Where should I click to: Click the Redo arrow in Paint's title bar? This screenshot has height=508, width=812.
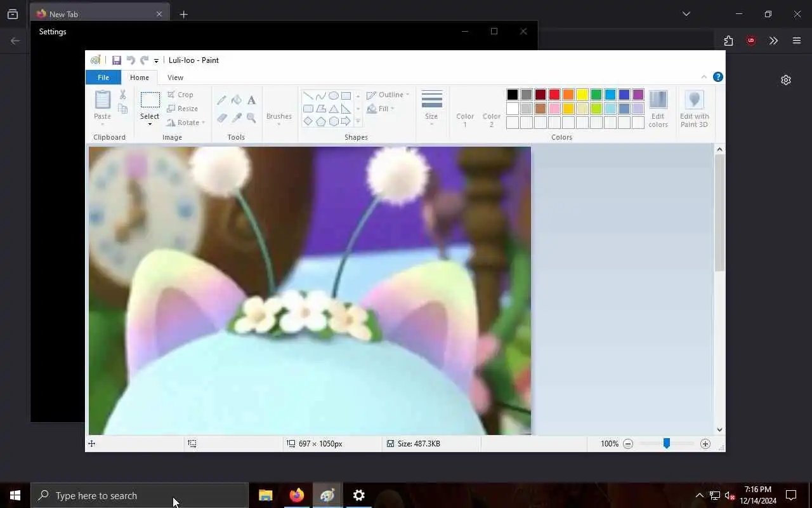pyautogui.click(x=144, y=60)
